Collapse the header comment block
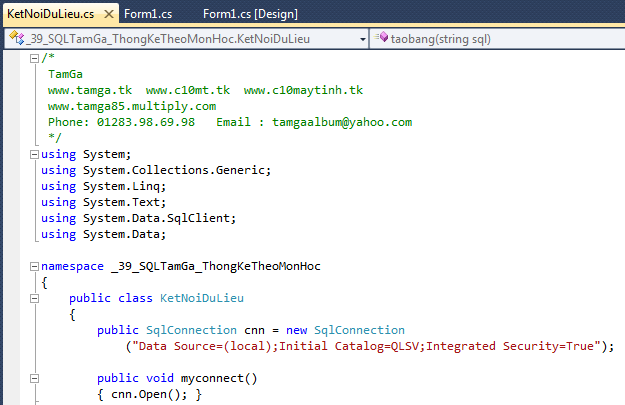 tap(35, 59)
